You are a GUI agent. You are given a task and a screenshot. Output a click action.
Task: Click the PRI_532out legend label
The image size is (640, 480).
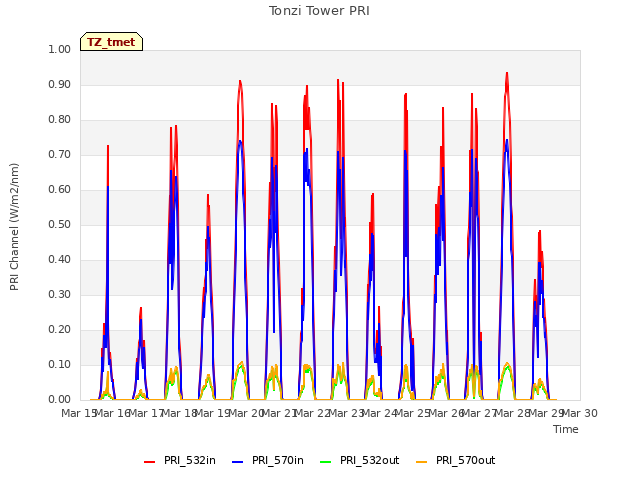(x=369, y=460)
